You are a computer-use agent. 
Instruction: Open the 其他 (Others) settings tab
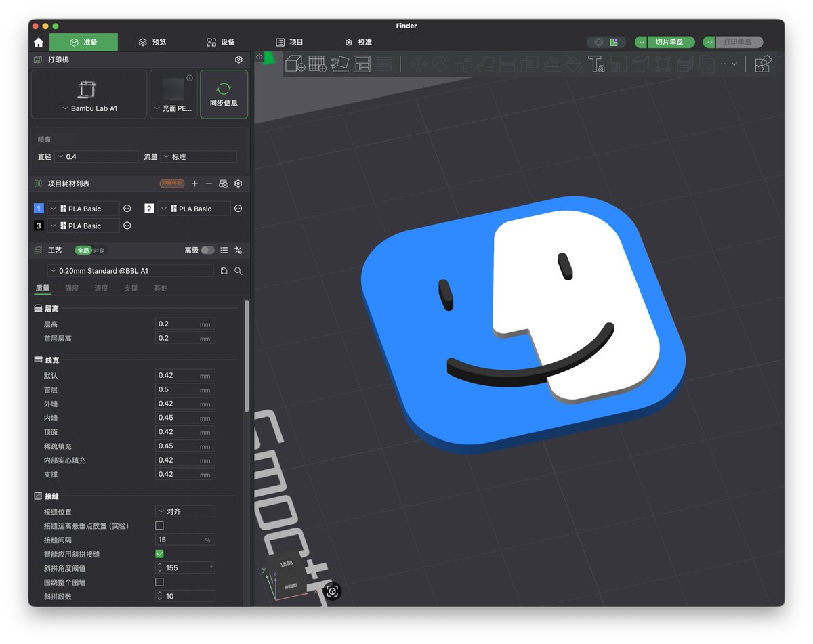[x=161, y=288]
